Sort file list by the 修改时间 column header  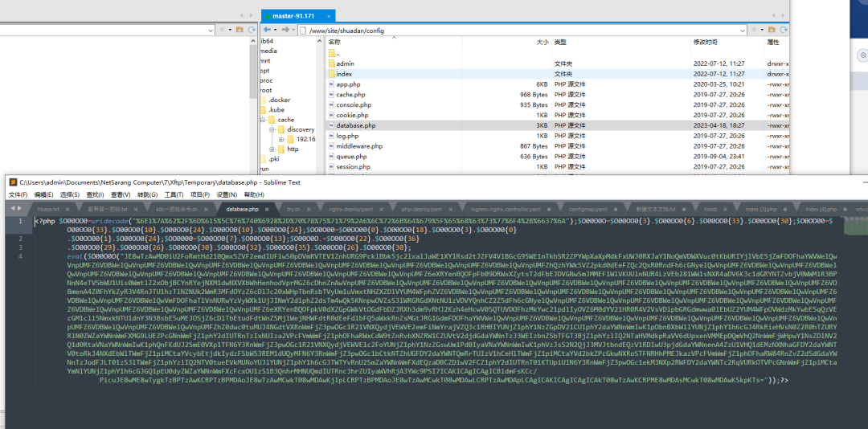pos(706,42)
